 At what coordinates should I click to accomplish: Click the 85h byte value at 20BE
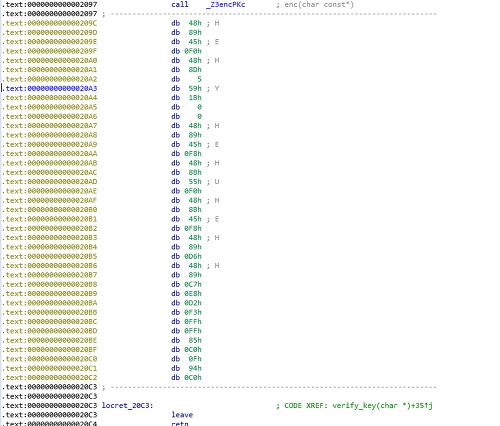(195, 340)
